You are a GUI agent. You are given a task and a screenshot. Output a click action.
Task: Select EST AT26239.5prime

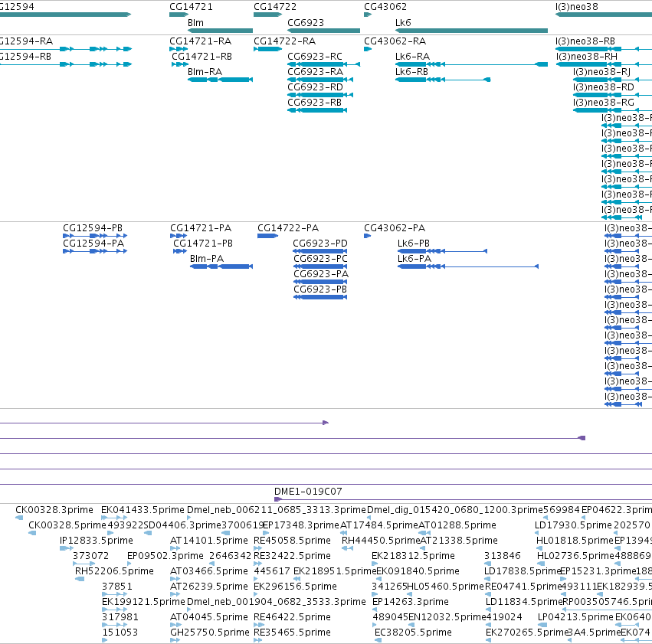209,587
